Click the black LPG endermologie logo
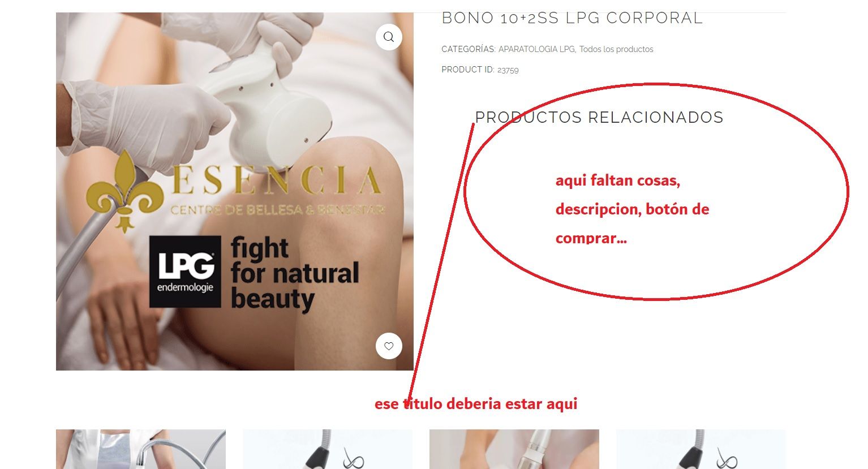The width and height of the screenshot is (868, 469). tap(185, 272)
